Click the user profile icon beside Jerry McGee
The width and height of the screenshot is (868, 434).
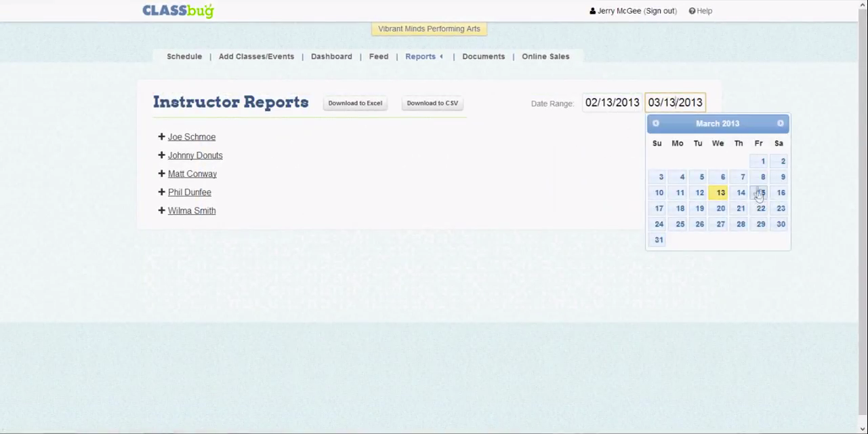pos(593,11)
